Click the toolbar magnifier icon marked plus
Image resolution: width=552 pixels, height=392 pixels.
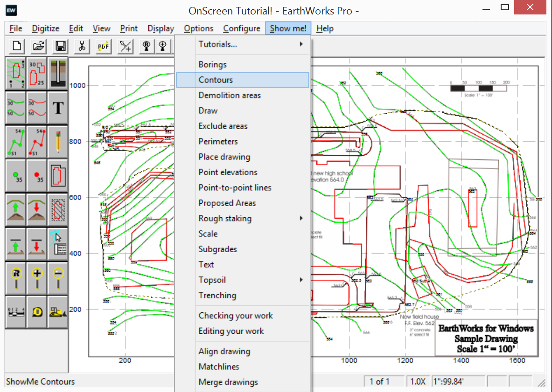pyautogui.click(x=163, y=46)
